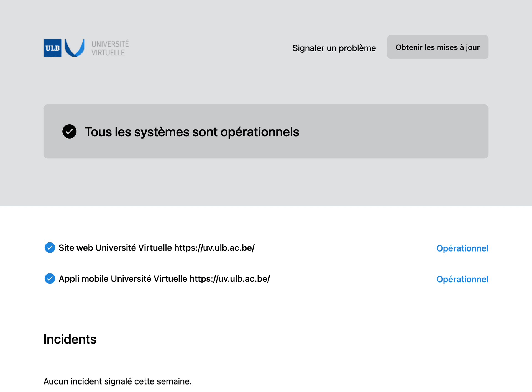The height and width of the screenshot is (392, 532).
Task: Click the Incidents section heading
Action: pos(70,339)
